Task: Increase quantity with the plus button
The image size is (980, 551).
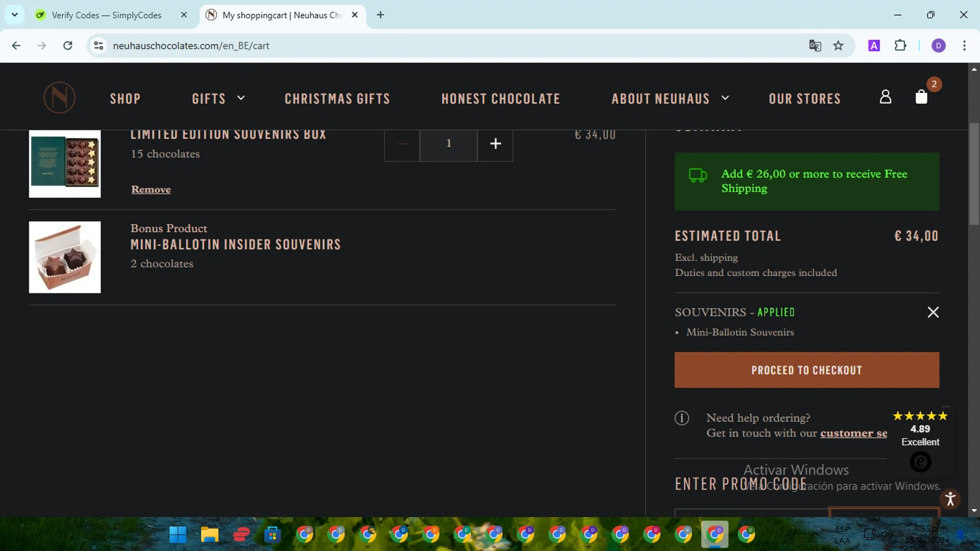Action: (495, 144)
